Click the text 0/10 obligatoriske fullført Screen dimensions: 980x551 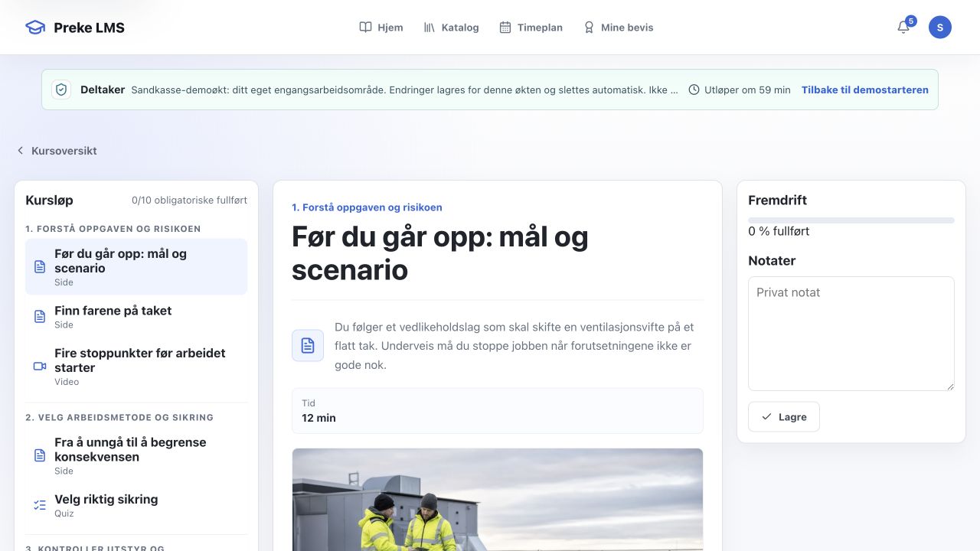(x=189, y=201)
